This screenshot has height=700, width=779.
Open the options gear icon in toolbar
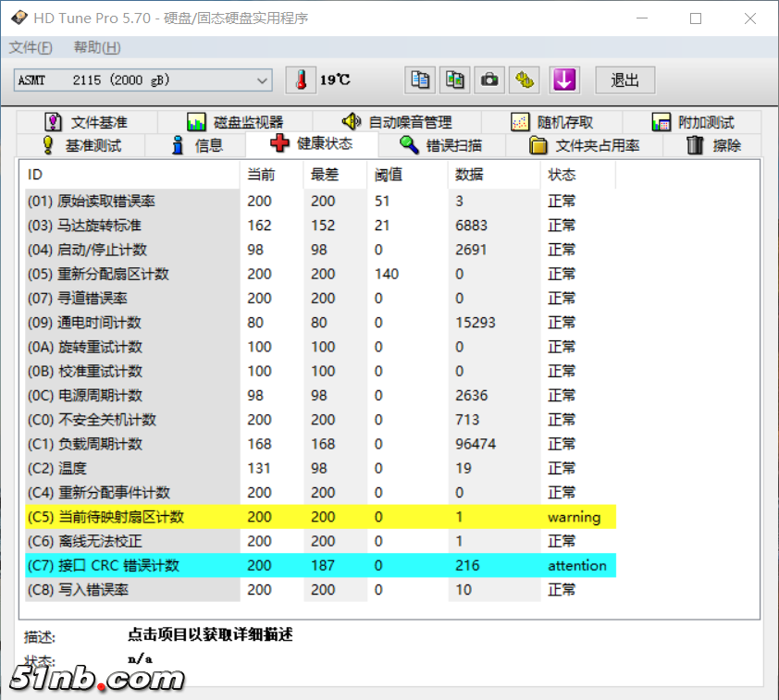[525, 80]
